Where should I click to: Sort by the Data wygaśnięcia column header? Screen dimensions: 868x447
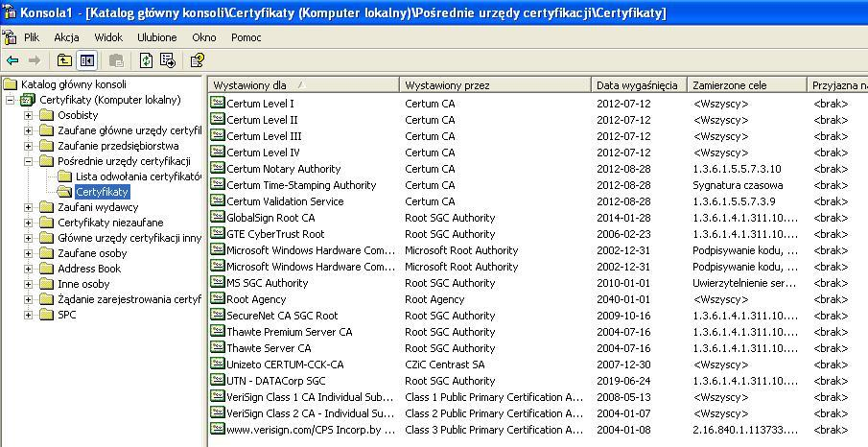(640, 84)
